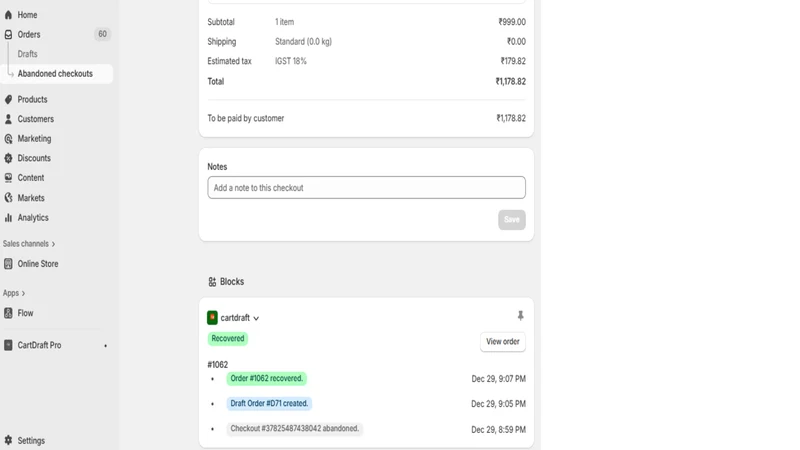
Task: Click the Order #1062 recovered tag
Action: (x=266, y=379)
